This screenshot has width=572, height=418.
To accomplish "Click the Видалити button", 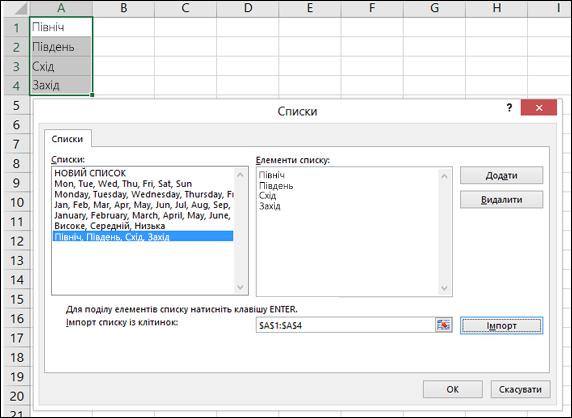I will tap(501, 200).
